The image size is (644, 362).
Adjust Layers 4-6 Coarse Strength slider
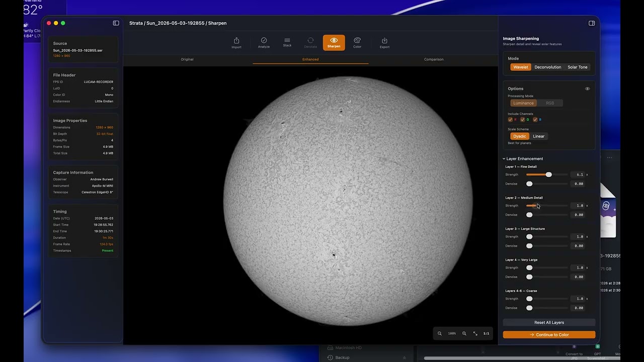pos(547,299)
